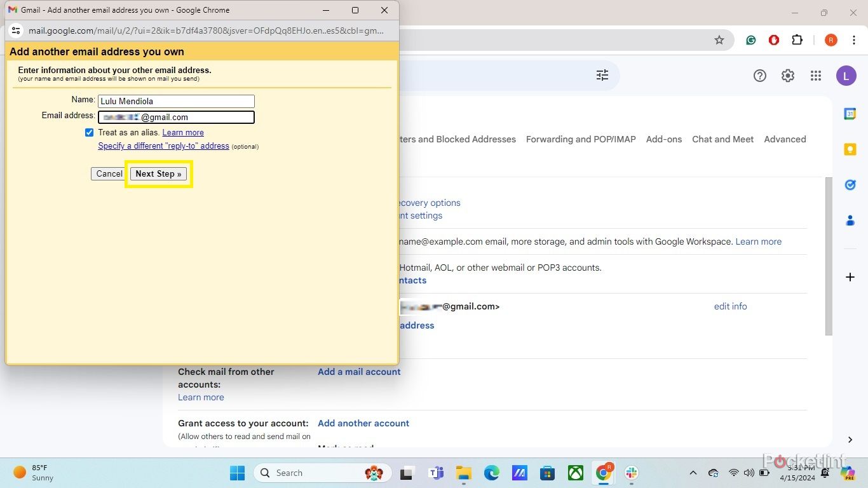Open Google Contacts side panel icon

[x=850, y=220]
